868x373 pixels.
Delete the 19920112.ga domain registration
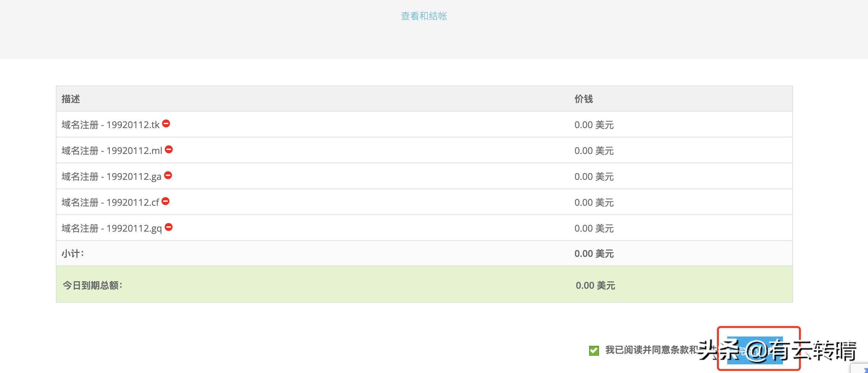[x=168, y=176]
